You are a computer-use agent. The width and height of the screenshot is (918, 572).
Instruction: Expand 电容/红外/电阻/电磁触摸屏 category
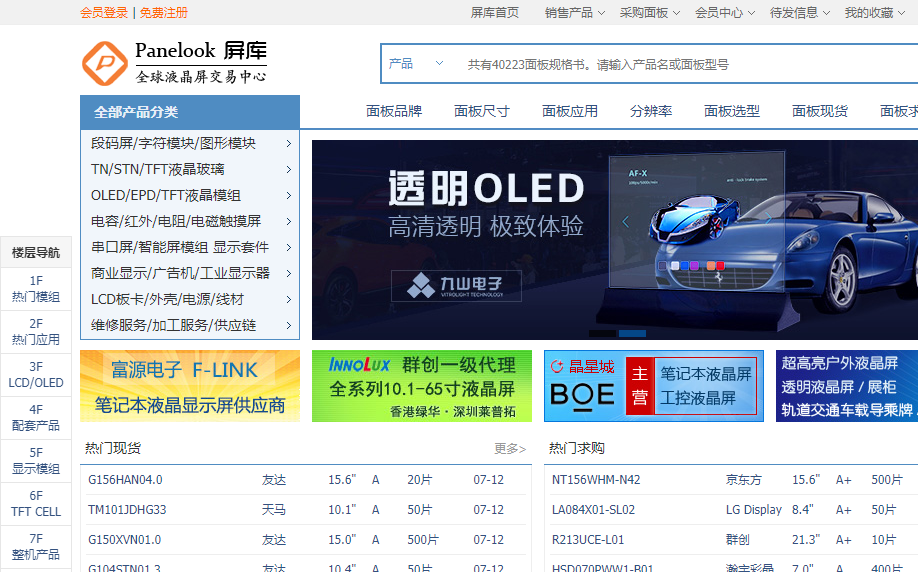(x=190, y=221)
